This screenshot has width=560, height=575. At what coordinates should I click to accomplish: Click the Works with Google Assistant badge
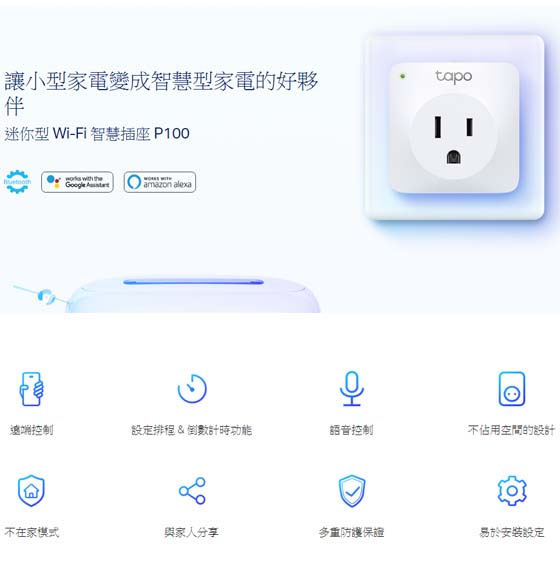[x=77, y=182]
